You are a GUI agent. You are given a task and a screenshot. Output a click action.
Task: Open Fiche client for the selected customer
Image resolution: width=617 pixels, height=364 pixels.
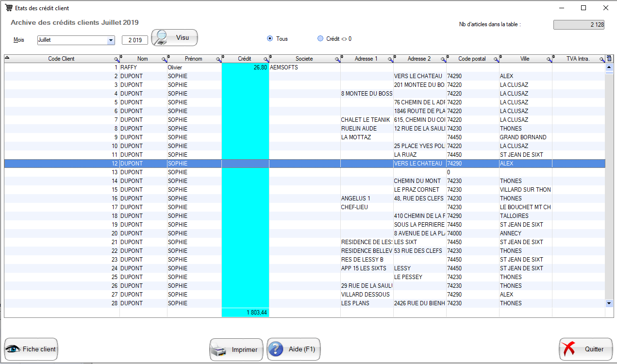coord(31,349)
